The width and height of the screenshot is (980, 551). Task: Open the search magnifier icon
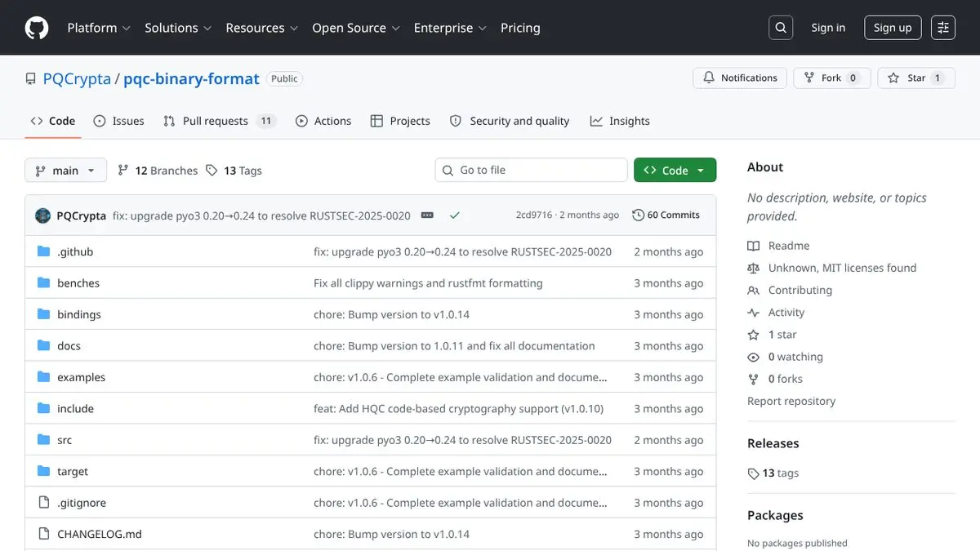tap(781, 28)
